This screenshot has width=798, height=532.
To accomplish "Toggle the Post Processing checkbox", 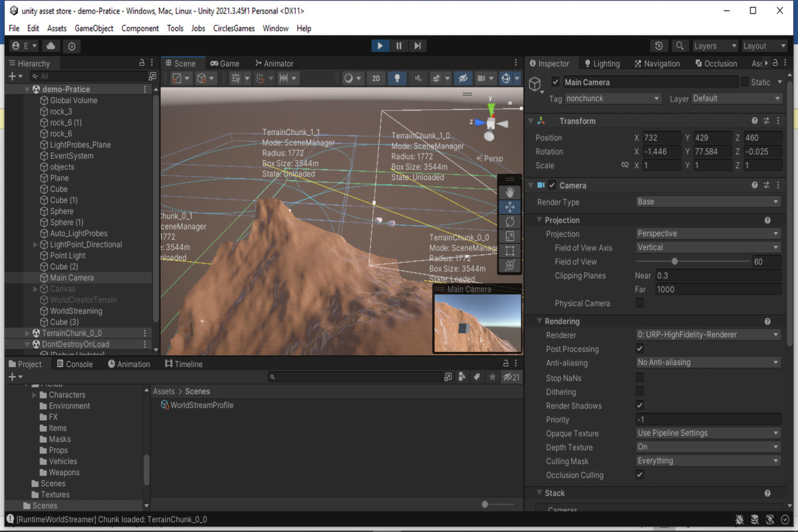I will pos(640,349).
